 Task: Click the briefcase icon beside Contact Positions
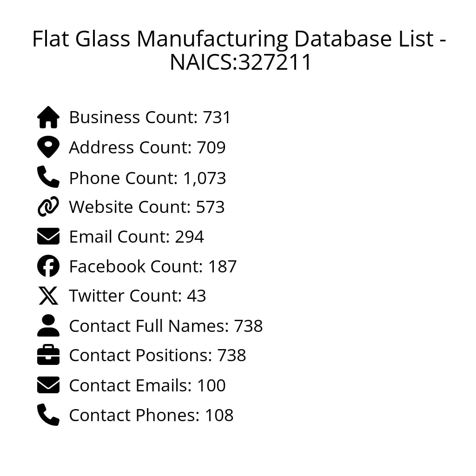48,356
